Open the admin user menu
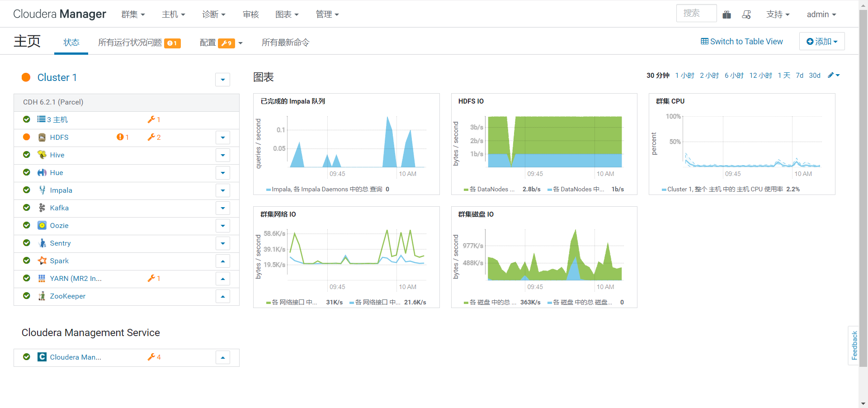Screen dimensions: 868x408 click(x=821, y=14)
